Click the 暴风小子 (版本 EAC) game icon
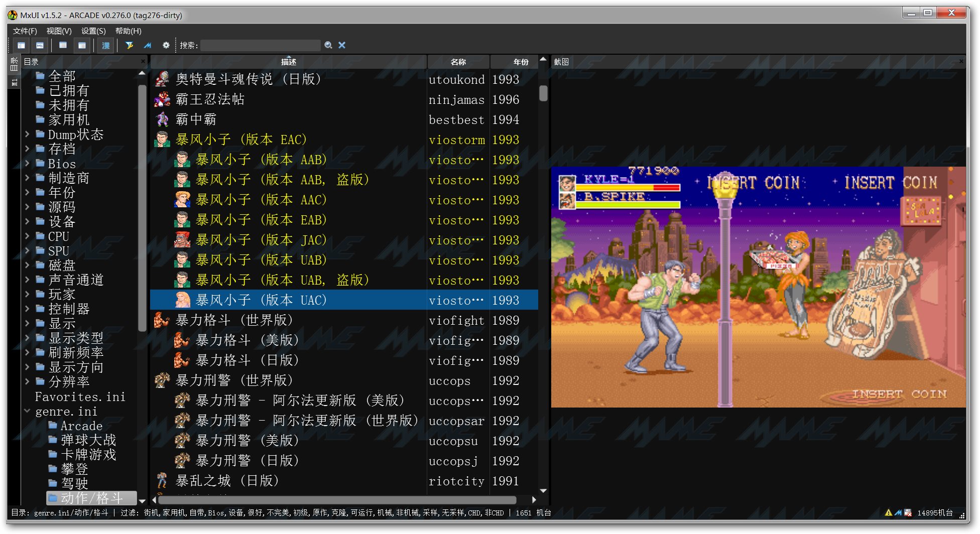The image size is (980, 534). 162,140
